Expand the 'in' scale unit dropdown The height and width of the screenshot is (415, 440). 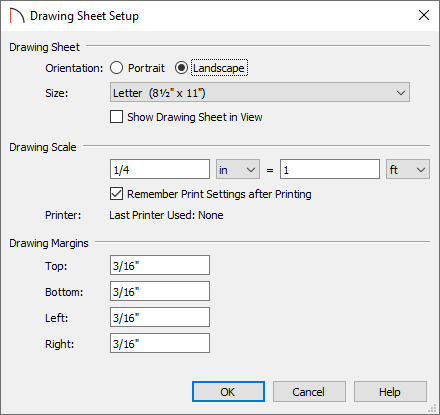(x=238, y=169)
